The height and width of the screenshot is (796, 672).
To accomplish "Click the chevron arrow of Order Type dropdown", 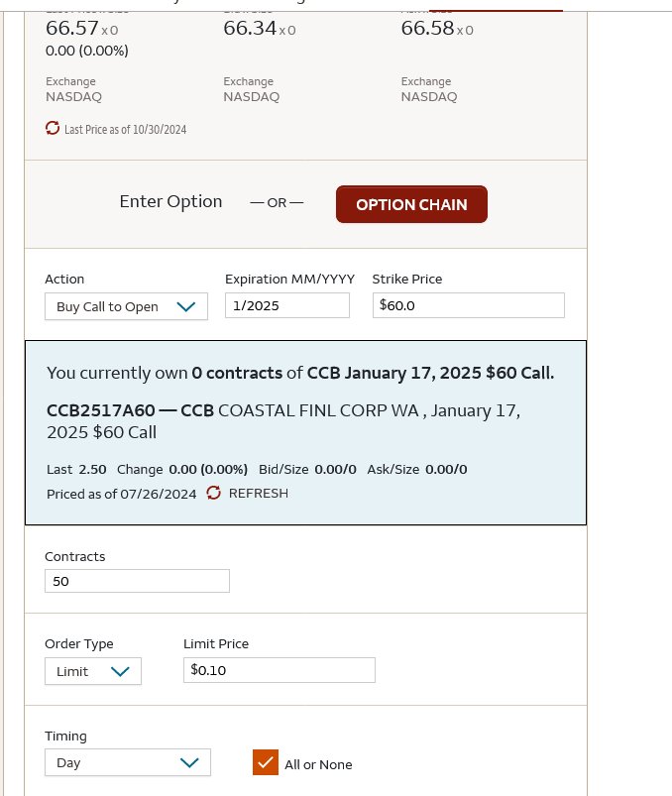I will (120, 672).
